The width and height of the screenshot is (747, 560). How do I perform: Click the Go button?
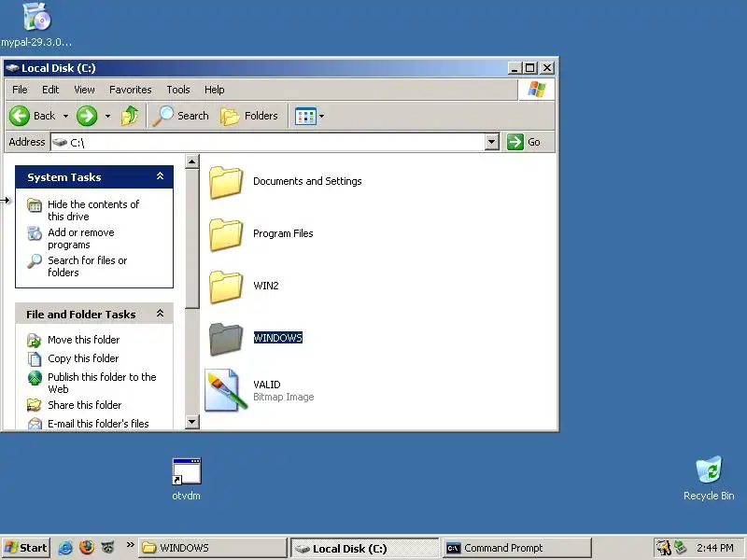[524, 142]
